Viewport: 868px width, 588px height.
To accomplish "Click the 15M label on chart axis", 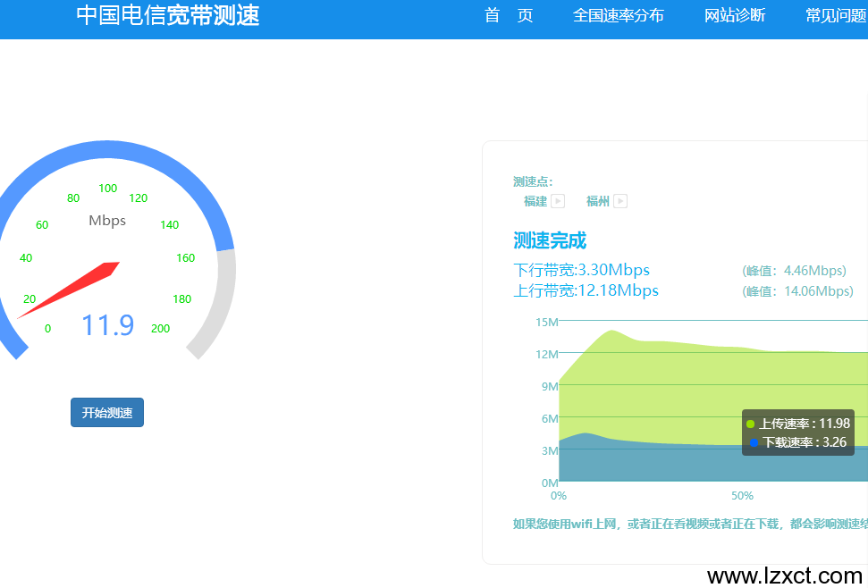I will (x=546, y=322).
